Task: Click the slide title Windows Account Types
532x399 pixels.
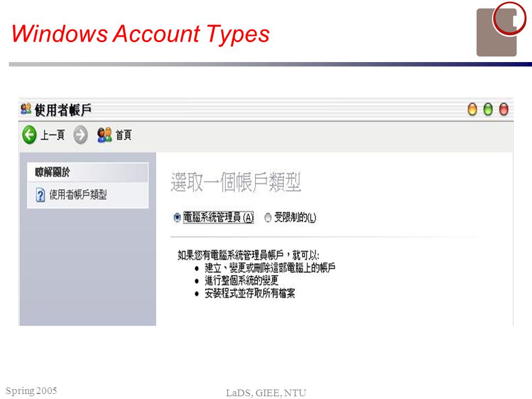Action: (140, 34)
